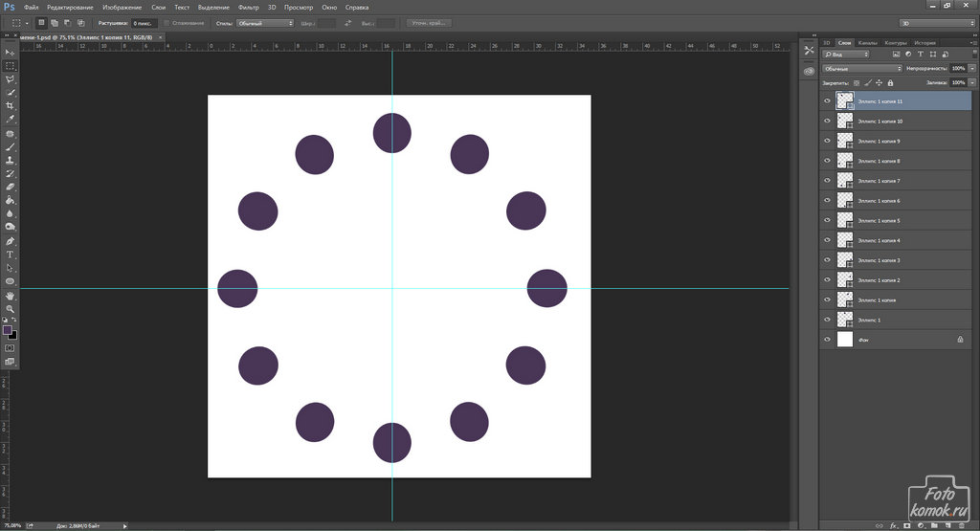Toggle visibility of the 'Фон' layer
This screenshot has height=531, width=980.
pyautogui.click(x=827, y=340)
